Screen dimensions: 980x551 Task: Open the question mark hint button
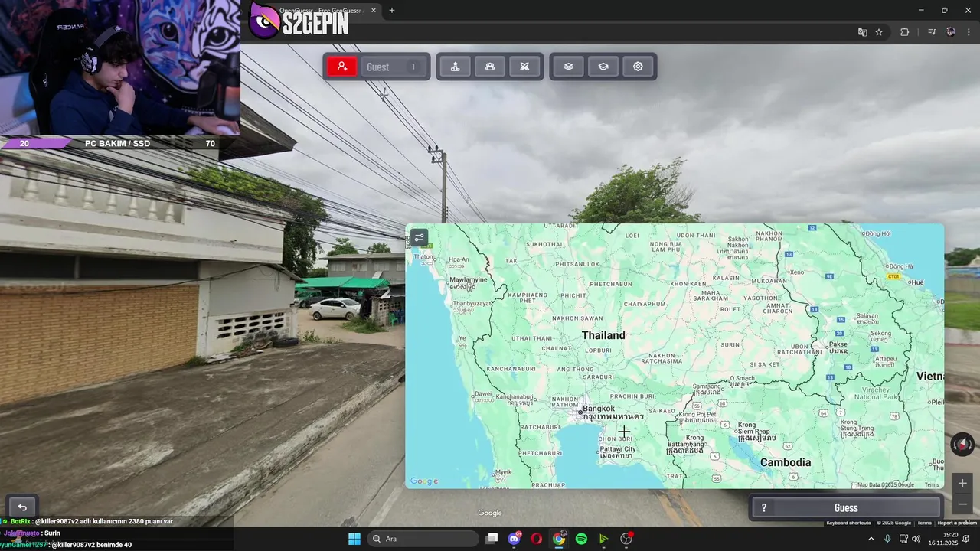click(x=763, y=508)
